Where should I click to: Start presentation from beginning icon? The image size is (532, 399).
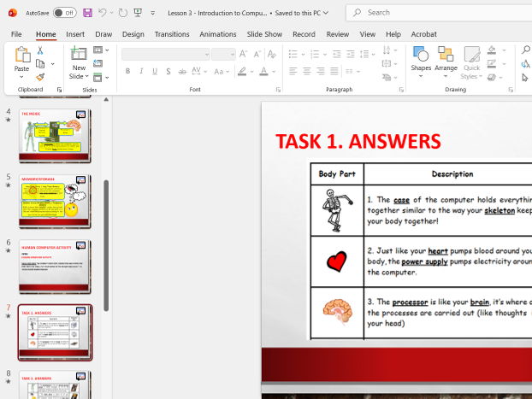tap(138, 13)
